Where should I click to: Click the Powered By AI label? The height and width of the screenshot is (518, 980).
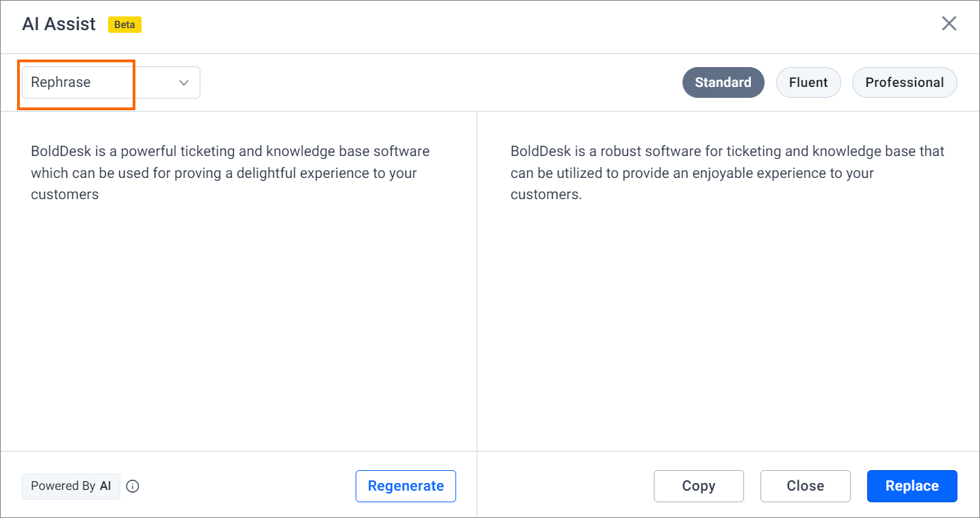(71, 486)
